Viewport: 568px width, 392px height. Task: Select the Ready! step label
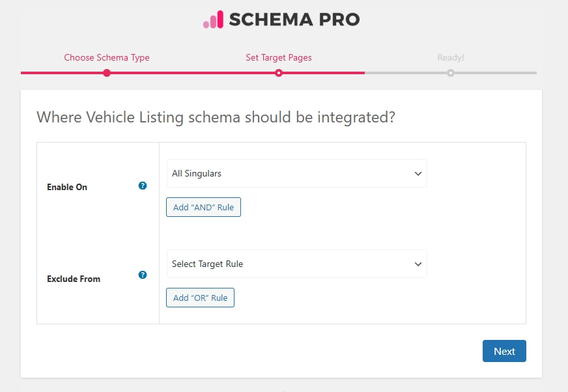tap(451, 57)
